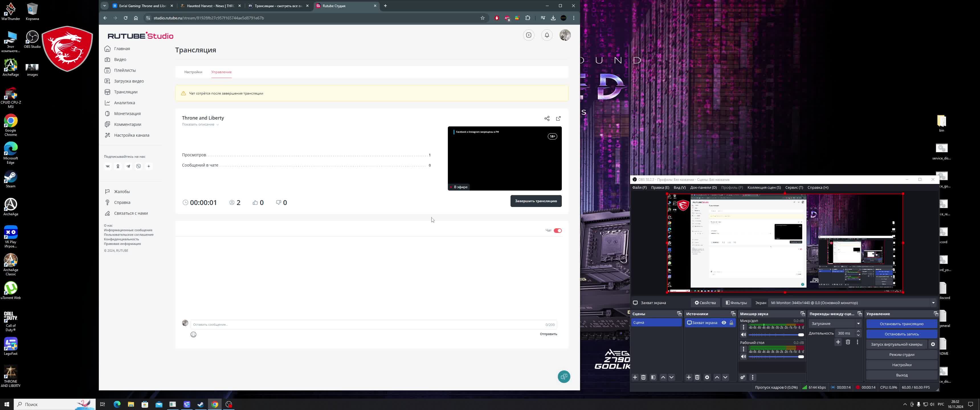Unlock the Захват экрана source lock
Viewport: 980px width, 410px height.
point(731,323)
